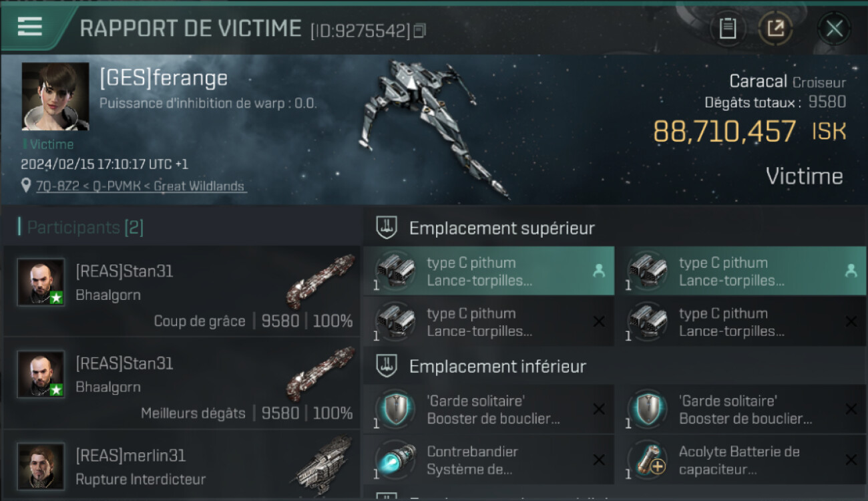Viewport: 868px width, 501px height.
Task: Click the 7Q-8Z2 system location link
Action: click(142, 186)
